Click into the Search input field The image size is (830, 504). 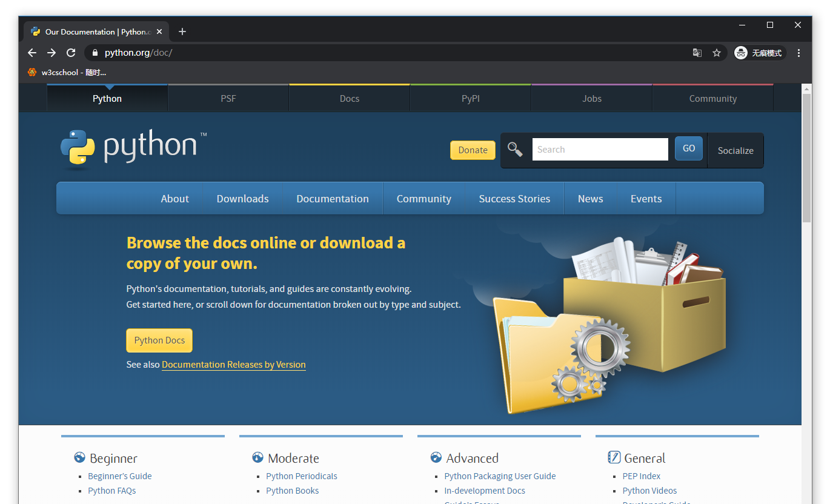pyautogui.click(x=600, y=149)
